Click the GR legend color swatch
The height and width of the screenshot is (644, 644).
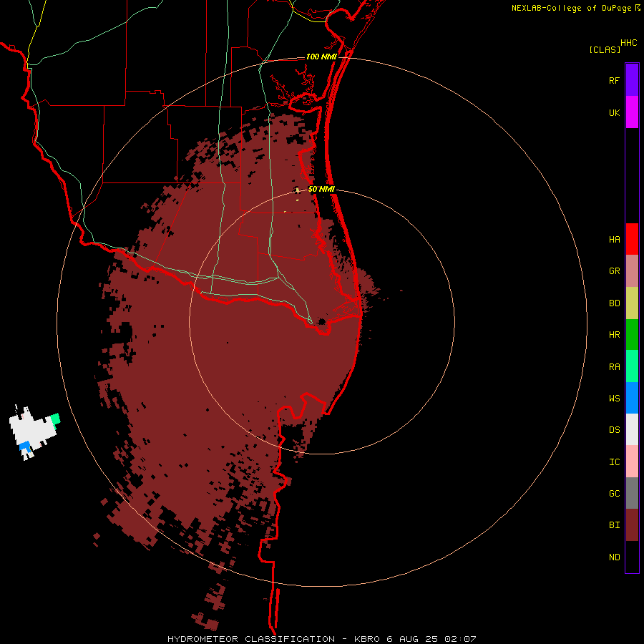coord(632,271)
